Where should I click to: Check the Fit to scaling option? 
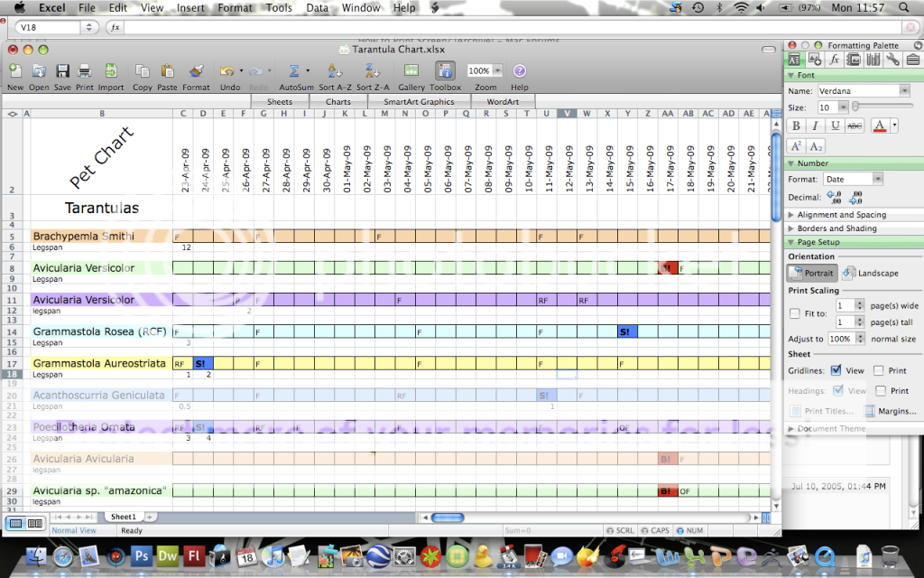coord(794,313)
